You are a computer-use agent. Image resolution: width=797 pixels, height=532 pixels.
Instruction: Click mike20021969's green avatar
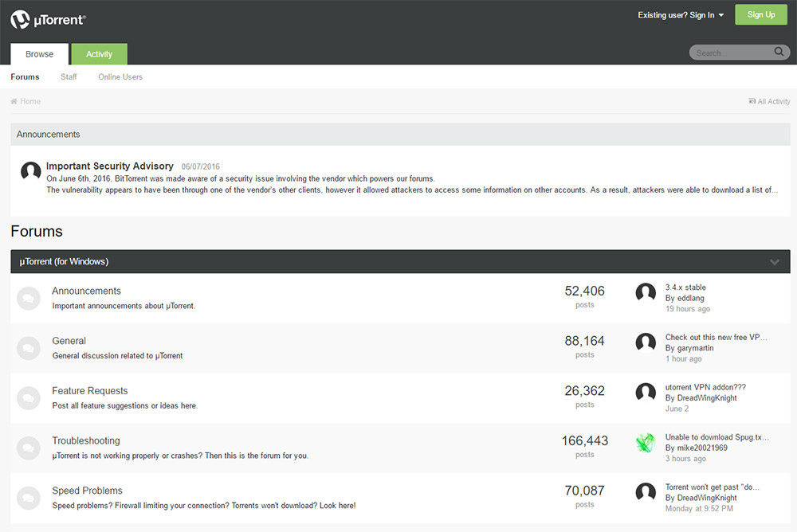pyautogui.click(x=646, y=444)
